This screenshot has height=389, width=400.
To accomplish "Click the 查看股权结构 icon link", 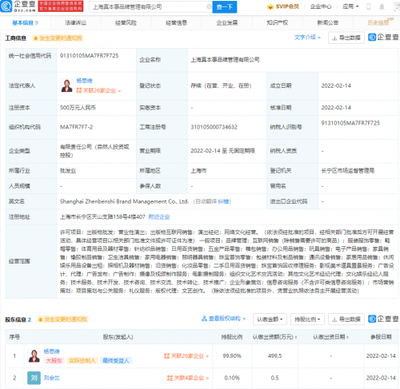I will (x=223, y=319).
